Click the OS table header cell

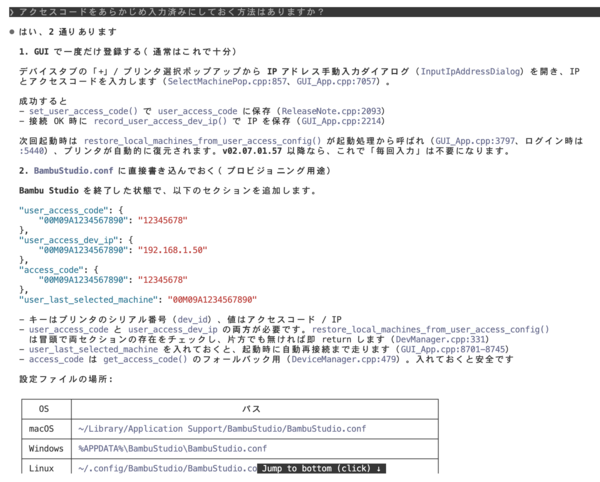coord(46,409)
